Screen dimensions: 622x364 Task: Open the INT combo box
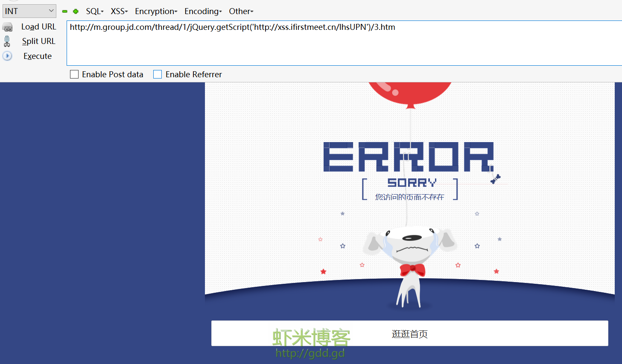pyautogui.click(x=29, y=11)
